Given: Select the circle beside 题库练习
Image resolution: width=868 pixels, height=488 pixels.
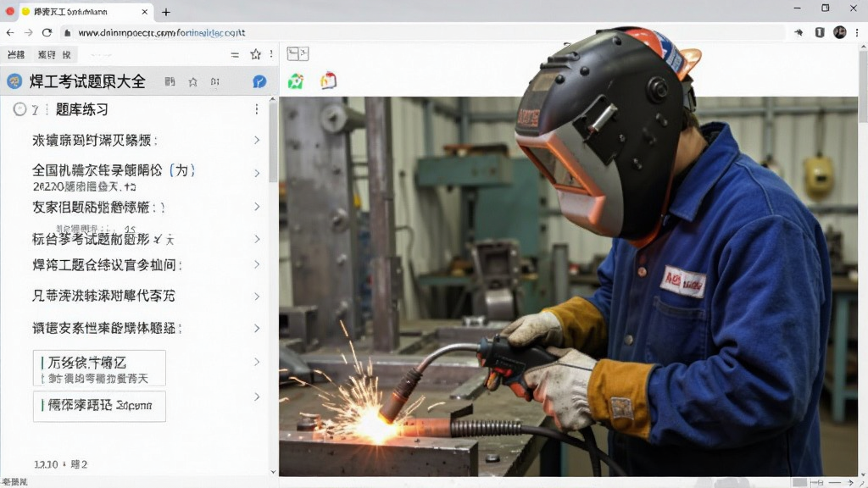Looking at the screenshot, I should (20, 109).
